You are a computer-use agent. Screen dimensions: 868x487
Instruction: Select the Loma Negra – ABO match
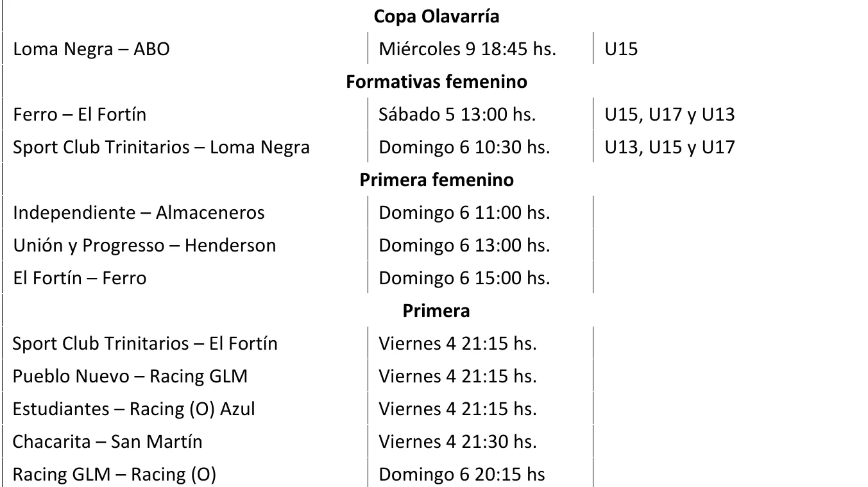[x=91, y=49]
